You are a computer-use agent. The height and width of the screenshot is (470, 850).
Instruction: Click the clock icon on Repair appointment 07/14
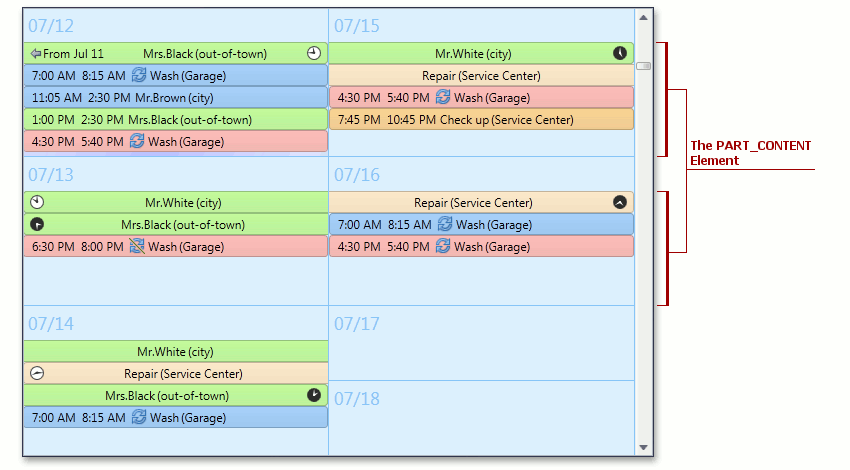tap(37, 373)
